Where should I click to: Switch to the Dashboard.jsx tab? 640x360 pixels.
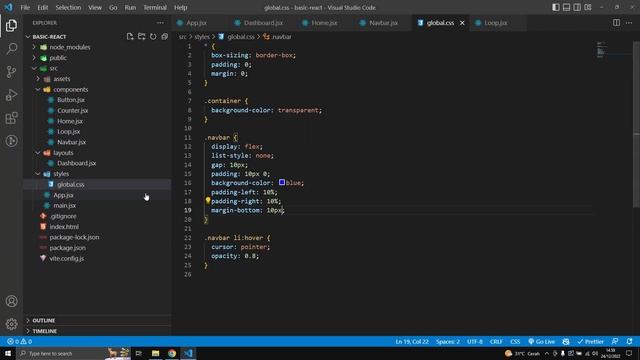click(263, 23)
